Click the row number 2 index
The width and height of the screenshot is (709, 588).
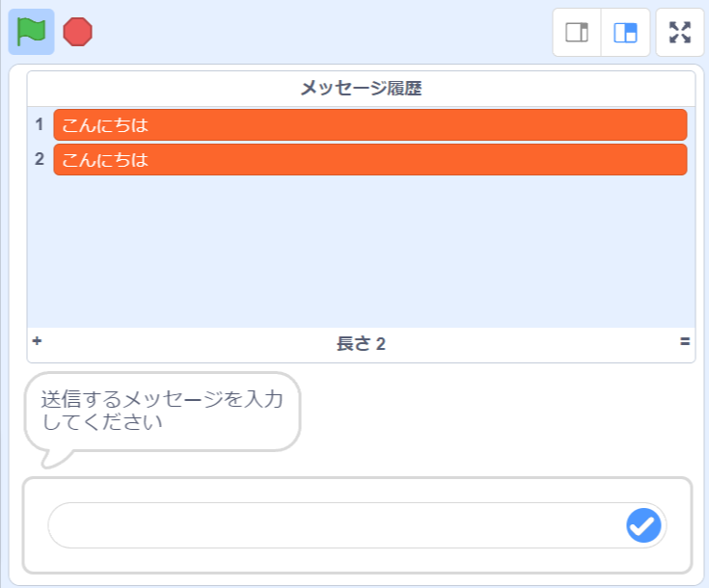tap(40, 159)
